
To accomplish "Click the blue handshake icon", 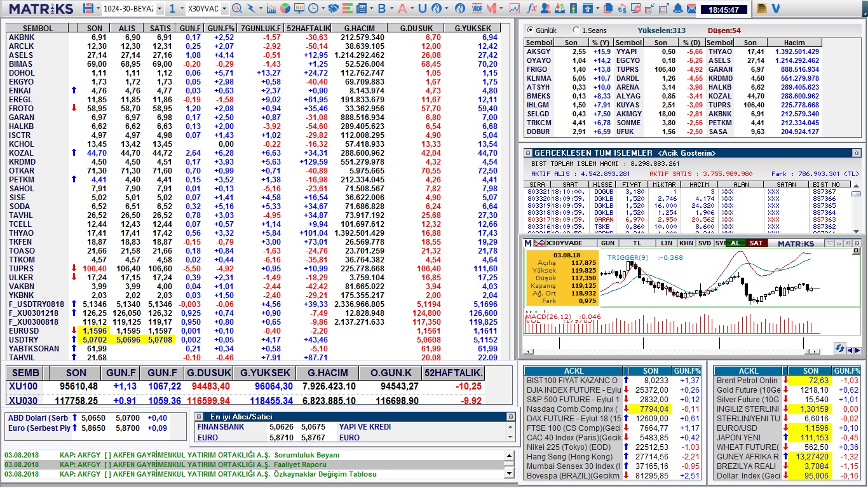I will coord(333,9).
